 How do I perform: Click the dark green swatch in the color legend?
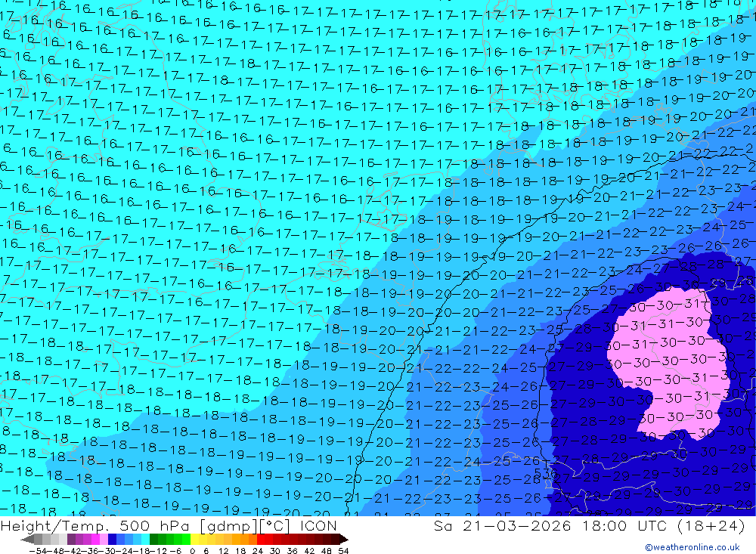point(153,539)
